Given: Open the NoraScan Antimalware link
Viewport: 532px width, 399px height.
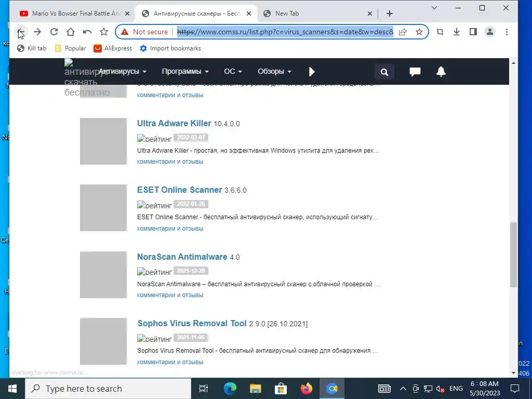Looking at the screenshot, I should pos(182,257).
